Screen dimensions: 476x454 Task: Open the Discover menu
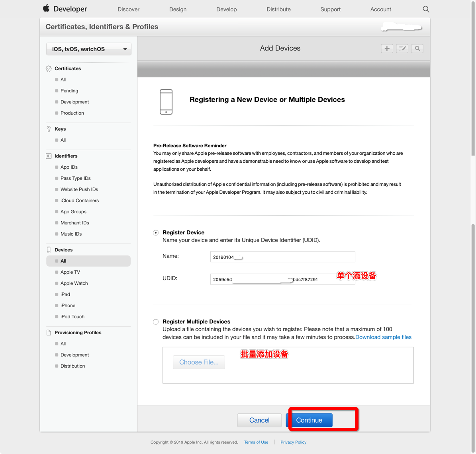point(128,10)
